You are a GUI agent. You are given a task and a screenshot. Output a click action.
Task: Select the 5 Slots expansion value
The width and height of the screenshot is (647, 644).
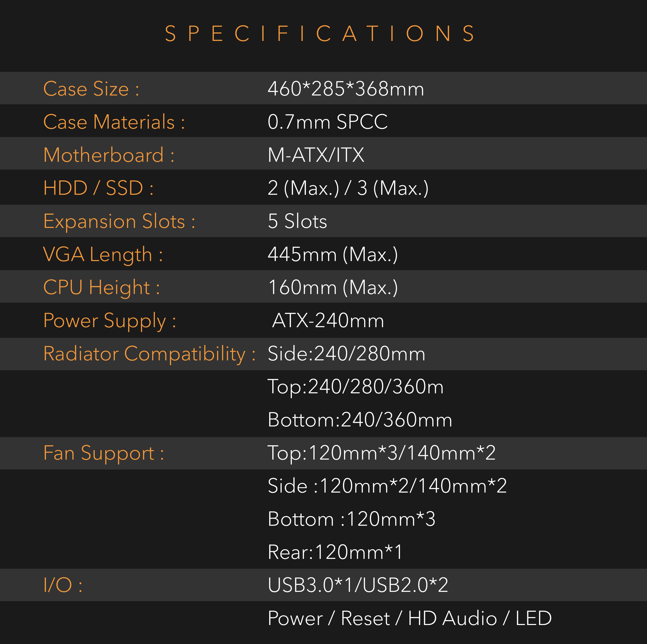click(297, 221)
